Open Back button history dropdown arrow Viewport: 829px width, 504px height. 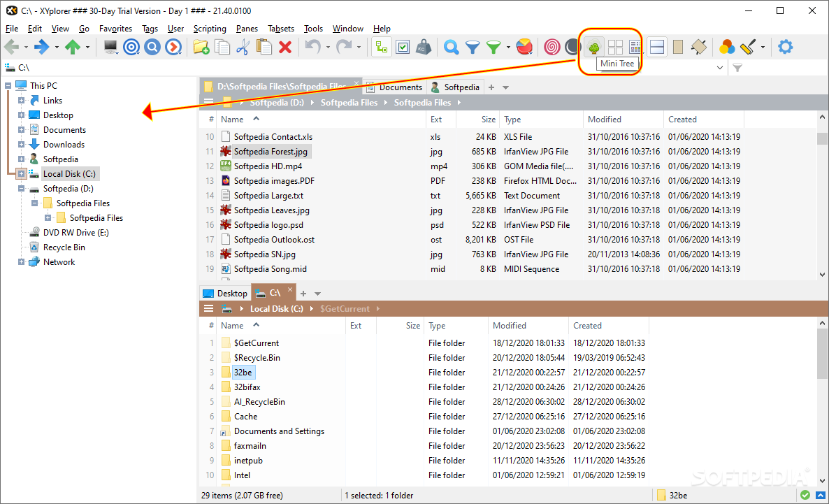coord(26,48)
